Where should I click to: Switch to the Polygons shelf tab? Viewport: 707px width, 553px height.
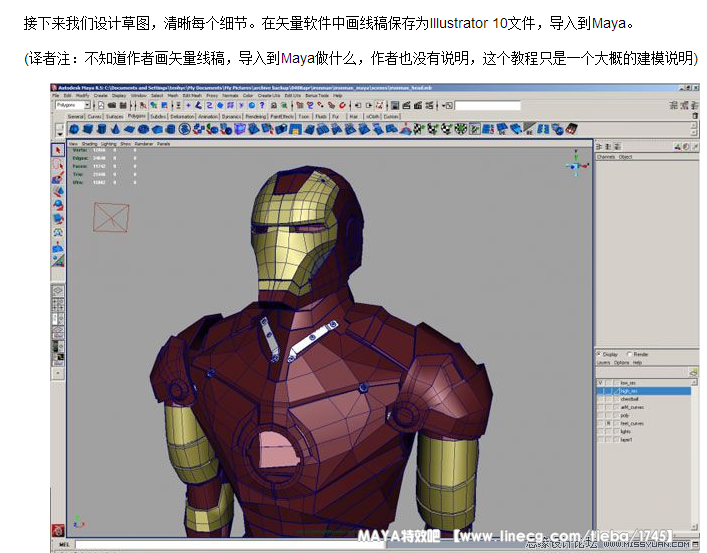tap(136, 116)
